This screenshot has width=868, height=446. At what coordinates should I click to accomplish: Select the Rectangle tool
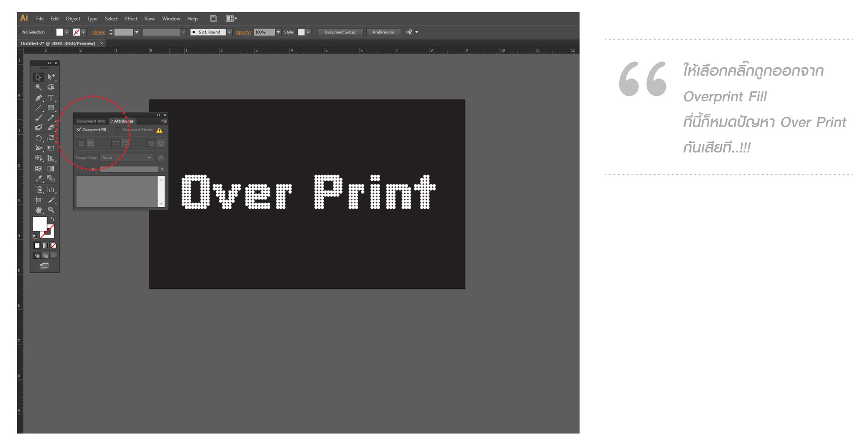pyautogui.click(x=51, y=108)
